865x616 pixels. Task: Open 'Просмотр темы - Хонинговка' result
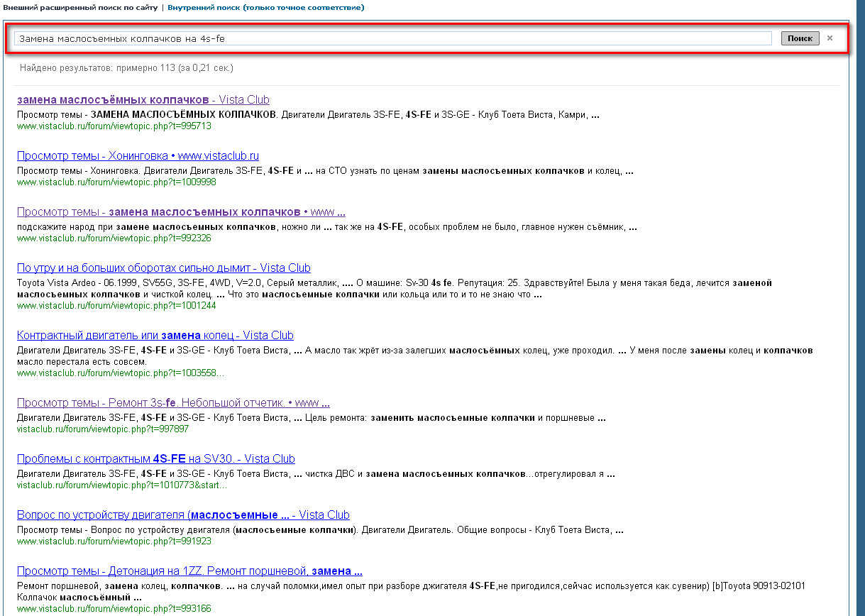pos(138,156)
